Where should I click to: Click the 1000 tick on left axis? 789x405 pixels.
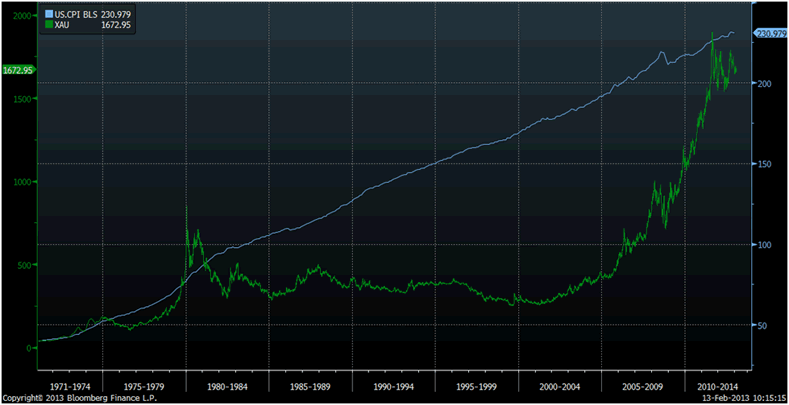click(x=20, y=182)
